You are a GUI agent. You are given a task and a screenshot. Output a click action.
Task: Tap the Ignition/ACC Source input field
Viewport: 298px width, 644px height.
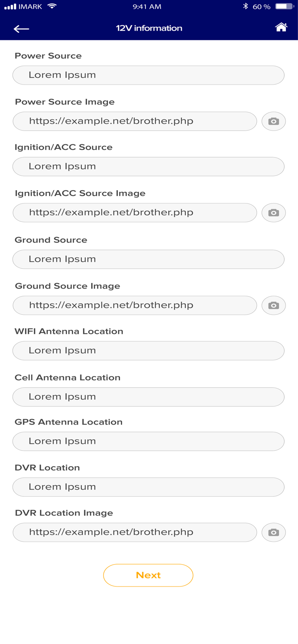click(148, 167)
